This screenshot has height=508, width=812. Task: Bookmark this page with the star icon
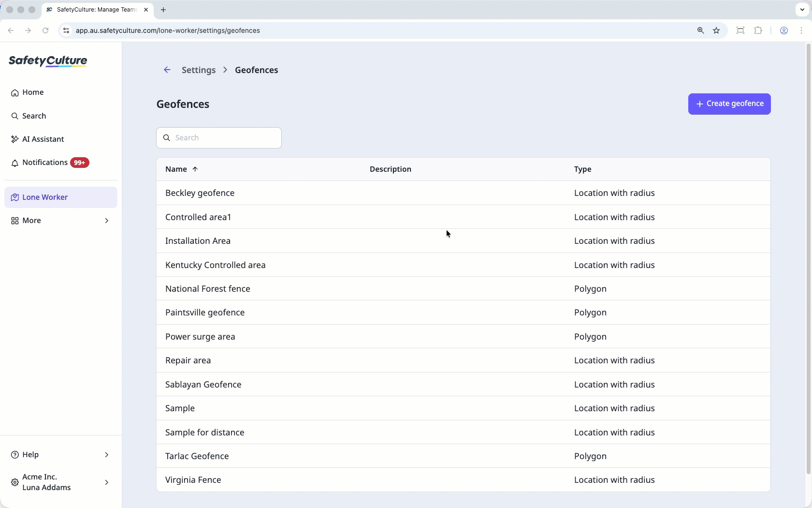[x=716, y=30]
